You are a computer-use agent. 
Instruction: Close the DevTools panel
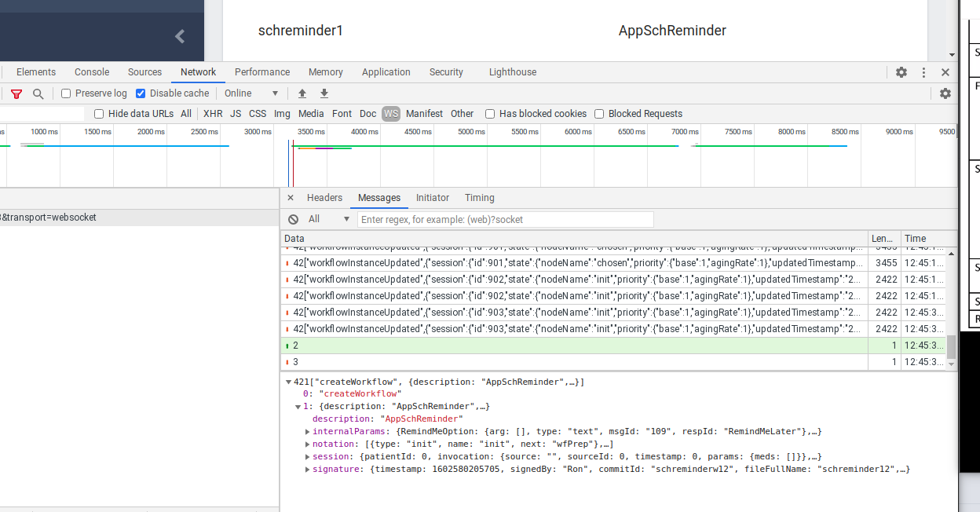point(945,72)
